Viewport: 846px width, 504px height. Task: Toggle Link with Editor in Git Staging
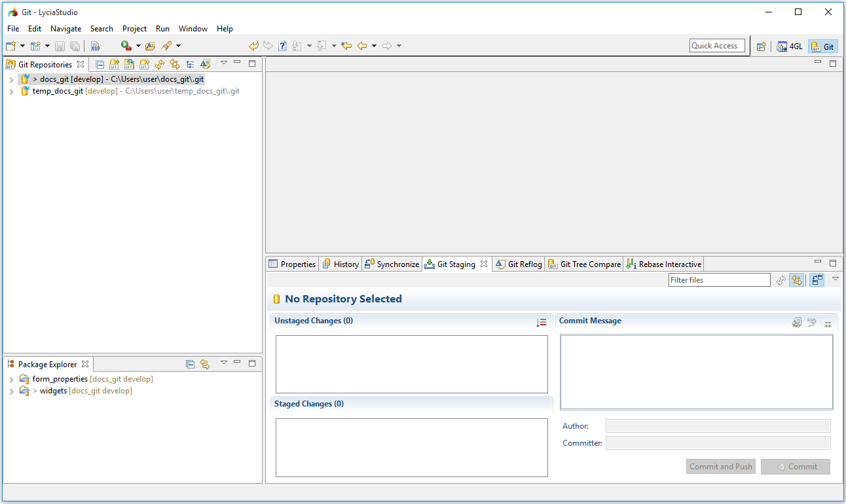[796, 280]
